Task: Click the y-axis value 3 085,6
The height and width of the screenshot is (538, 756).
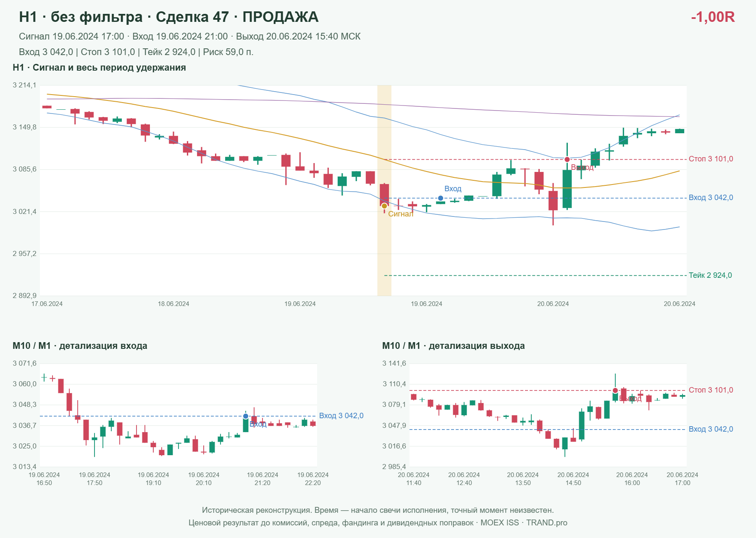Action: 24,169
